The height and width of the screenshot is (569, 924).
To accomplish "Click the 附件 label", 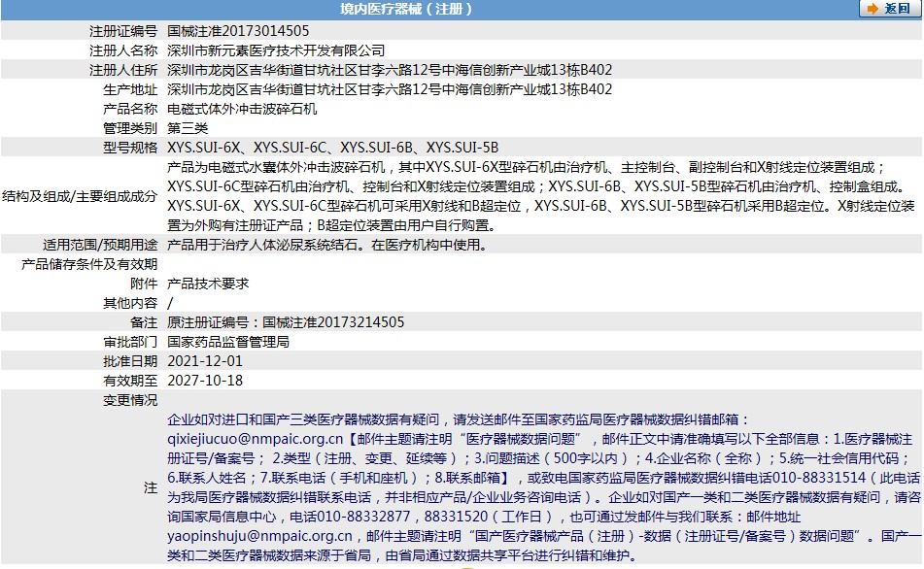I will 144,284.
